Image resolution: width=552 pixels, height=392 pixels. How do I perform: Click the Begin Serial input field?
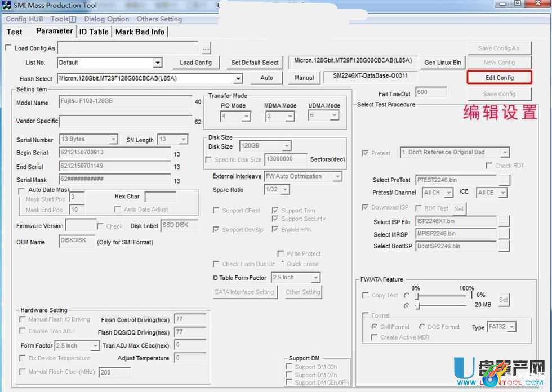click(x=115, y=153)
